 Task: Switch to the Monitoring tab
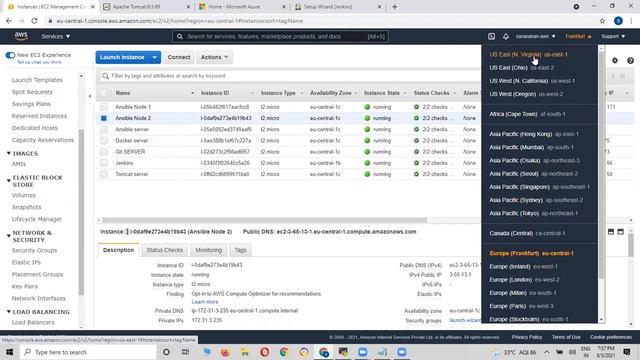[x=209, y=250]
